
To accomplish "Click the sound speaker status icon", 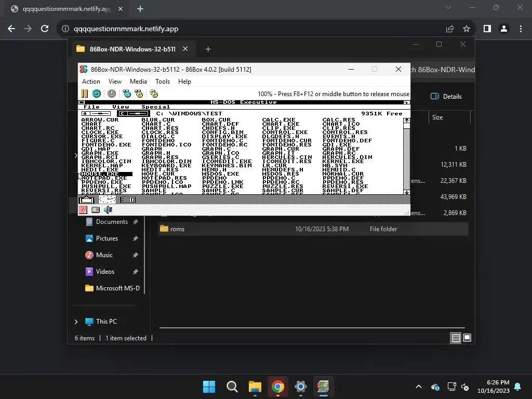I will coord(108,210).
